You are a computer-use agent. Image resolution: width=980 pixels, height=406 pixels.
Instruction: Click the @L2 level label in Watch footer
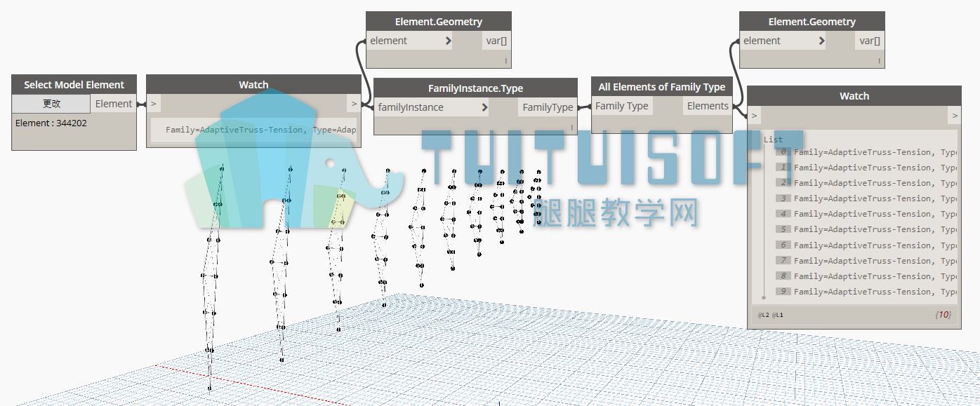tap(764, 315)
